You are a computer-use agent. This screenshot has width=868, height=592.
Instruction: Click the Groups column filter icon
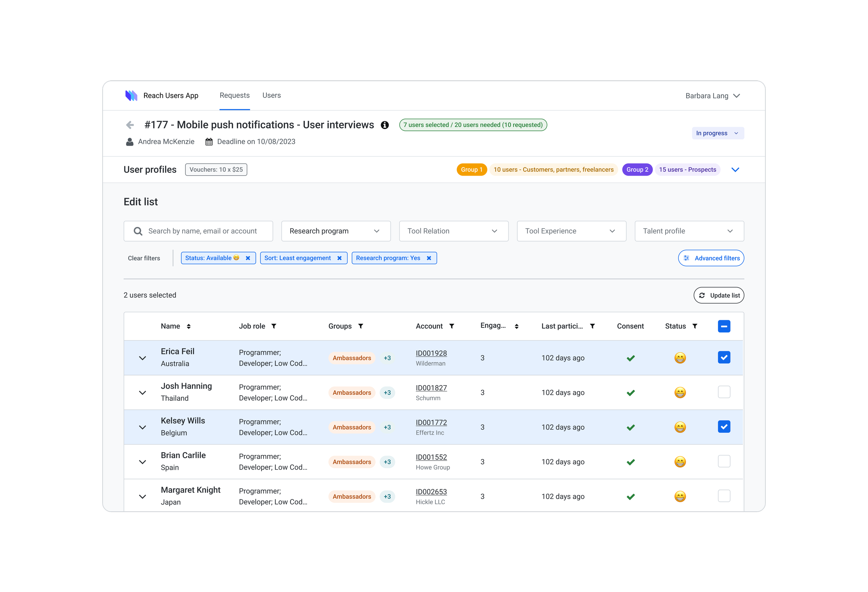(361, 326)
